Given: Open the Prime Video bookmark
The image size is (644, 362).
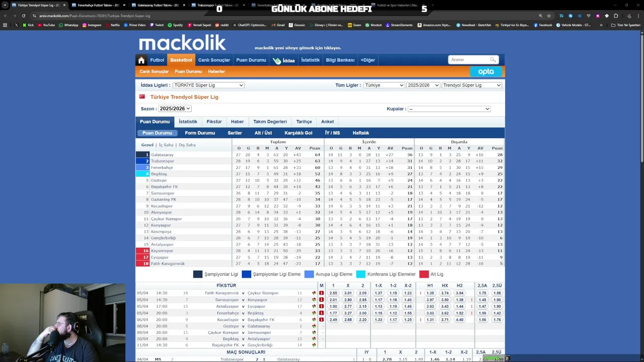Looking at the screenshot, I should pyautogui.click(x=135, y=25).
